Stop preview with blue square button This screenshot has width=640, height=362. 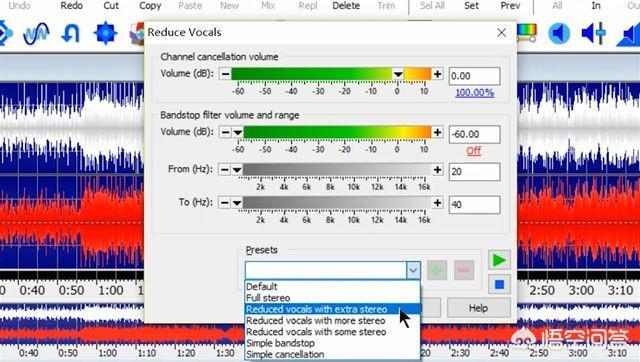point(499,284)
